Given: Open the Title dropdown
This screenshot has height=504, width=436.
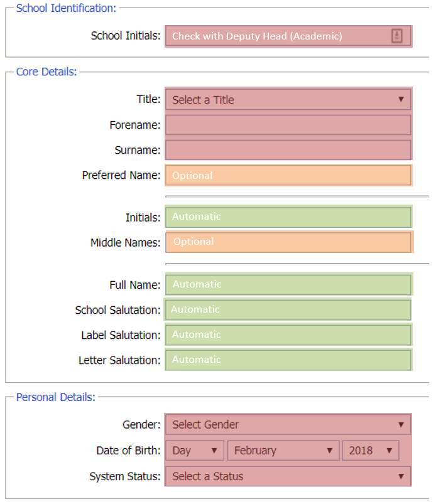Looking at the screenshot, I should pos(288,99).
